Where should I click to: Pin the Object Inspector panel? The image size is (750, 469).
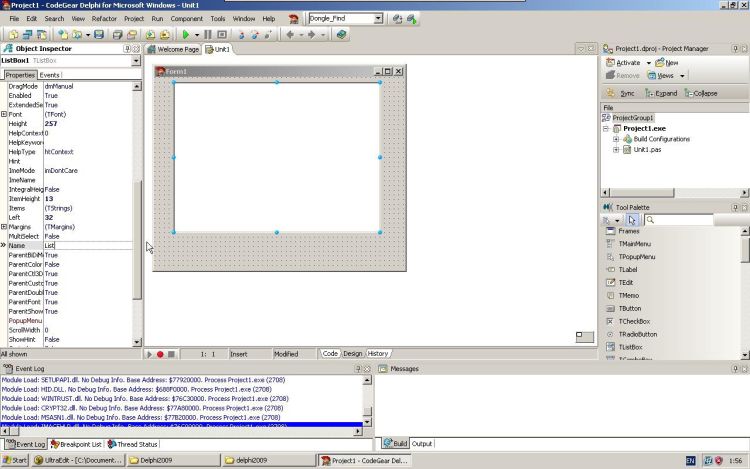tap(127, 49)
